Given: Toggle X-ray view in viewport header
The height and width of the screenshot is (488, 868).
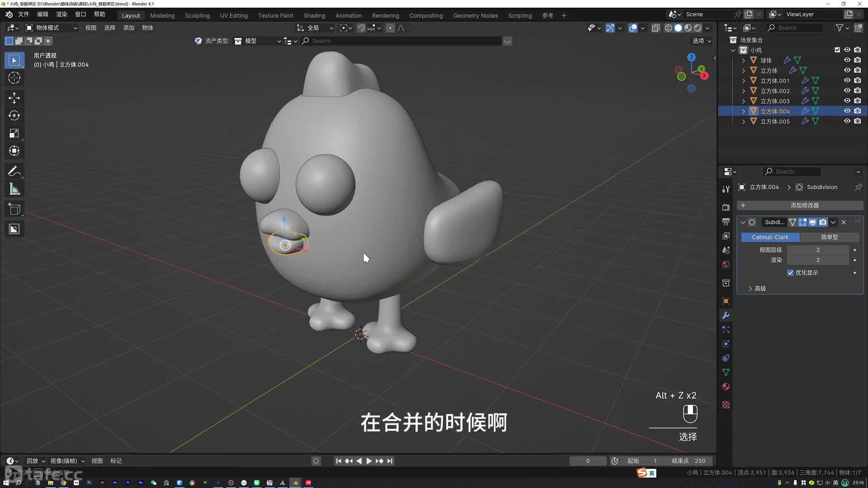Looking at the screenshot, I should coord(656,28).
